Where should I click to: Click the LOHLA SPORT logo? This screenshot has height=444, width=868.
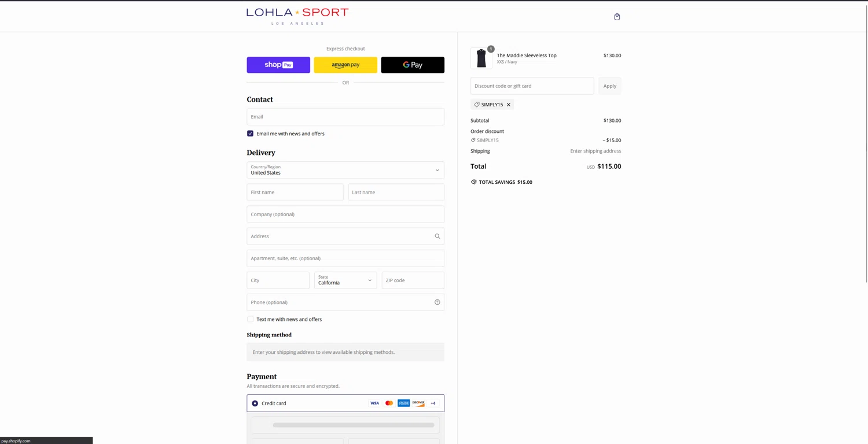[297, 16]
